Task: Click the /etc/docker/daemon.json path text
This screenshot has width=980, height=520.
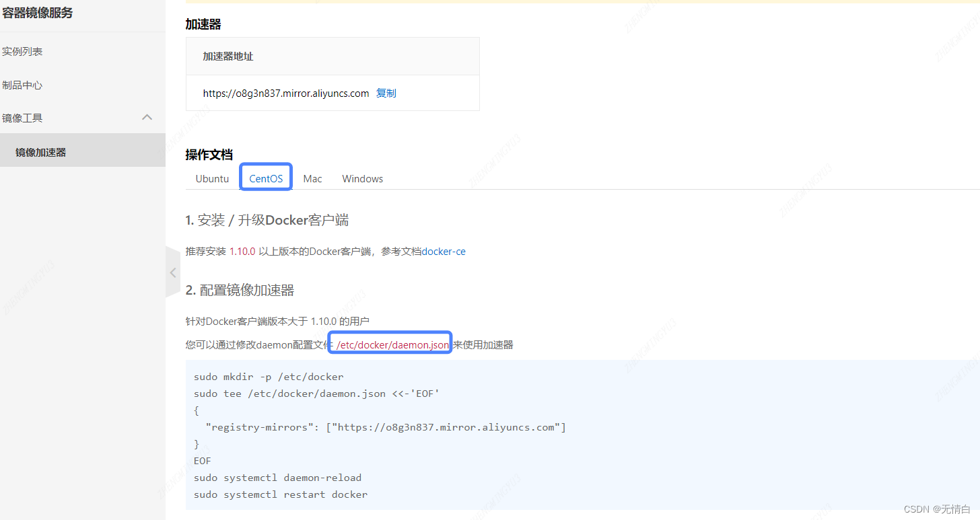Action: click(x=393, y=344)
